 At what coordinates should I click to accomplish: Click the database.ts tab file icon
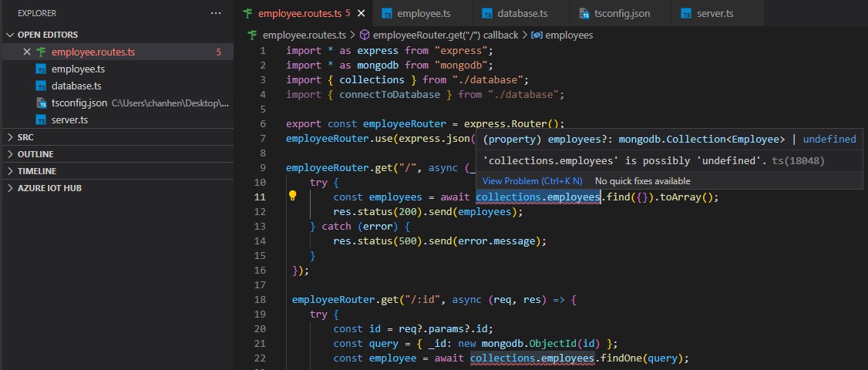click(x=486, y=14)
